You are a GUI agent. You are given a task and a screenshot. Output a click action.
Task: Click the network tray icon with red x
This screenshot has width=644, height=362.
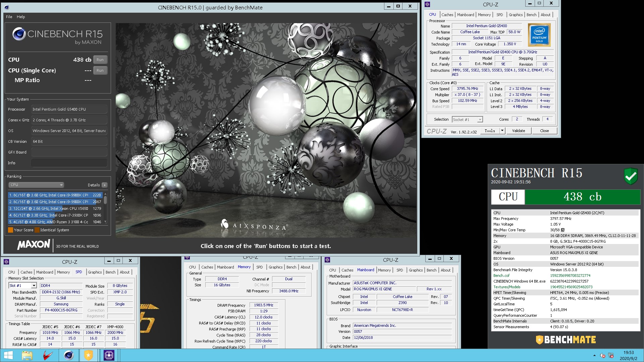(x=611, y=356)
